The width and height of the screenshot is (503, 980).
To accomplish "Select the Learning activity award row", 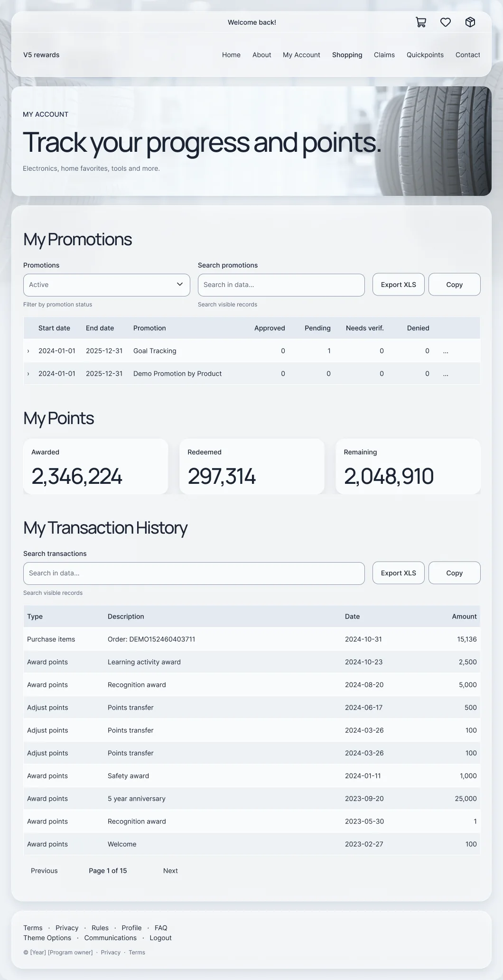I will (252, 662).
